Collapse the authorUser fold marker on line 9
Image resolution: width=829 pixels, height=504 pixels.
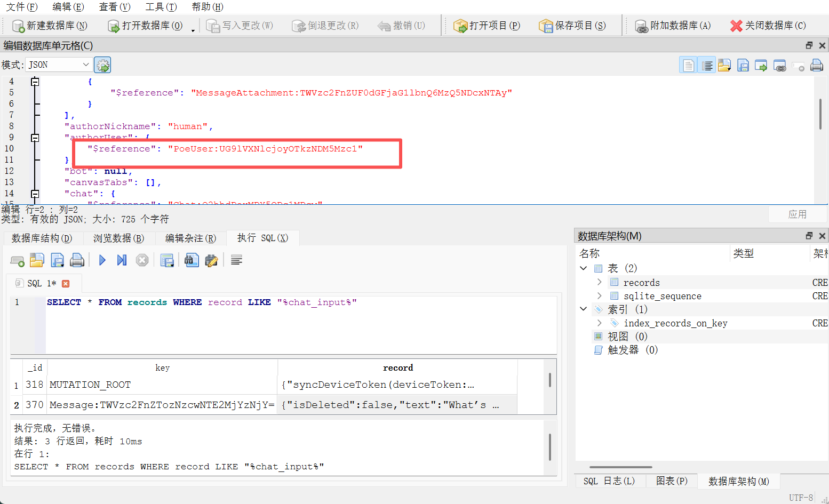click(35, 138)
